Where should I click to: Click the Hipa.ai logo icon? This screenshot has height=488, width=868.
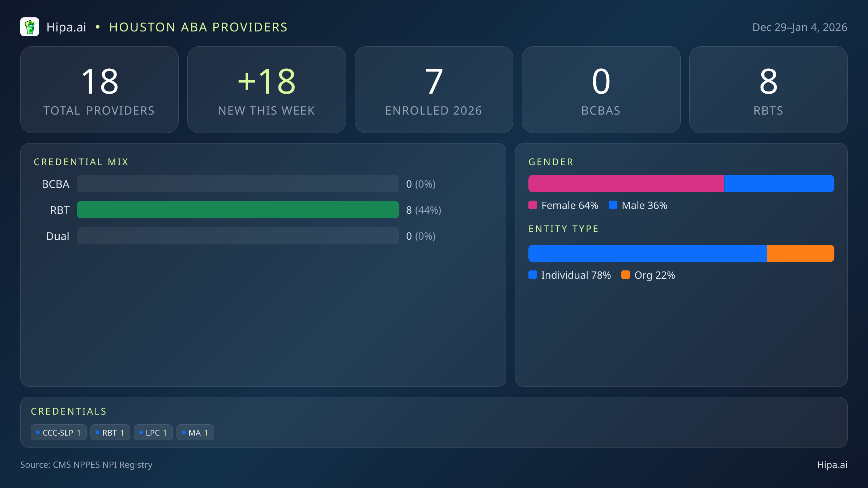30,27
